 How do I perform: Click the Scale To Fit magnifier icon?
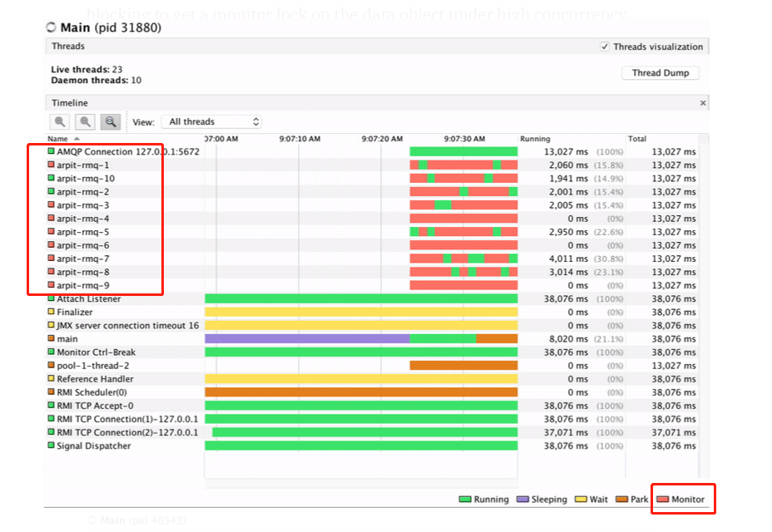coord(111,121)
